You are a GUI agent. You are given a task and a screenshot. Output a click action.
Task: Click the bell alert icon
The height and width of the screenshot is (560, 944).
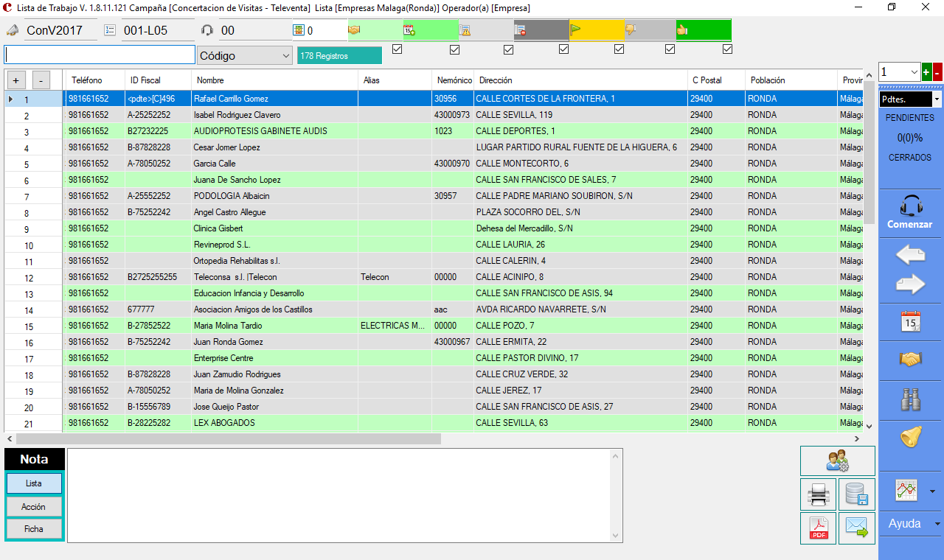pos(911,437)
